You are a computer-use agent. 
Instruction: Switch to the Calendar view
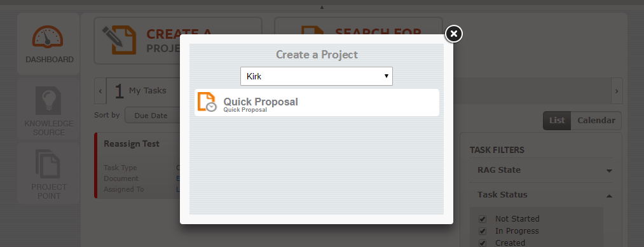pos(596,121)
